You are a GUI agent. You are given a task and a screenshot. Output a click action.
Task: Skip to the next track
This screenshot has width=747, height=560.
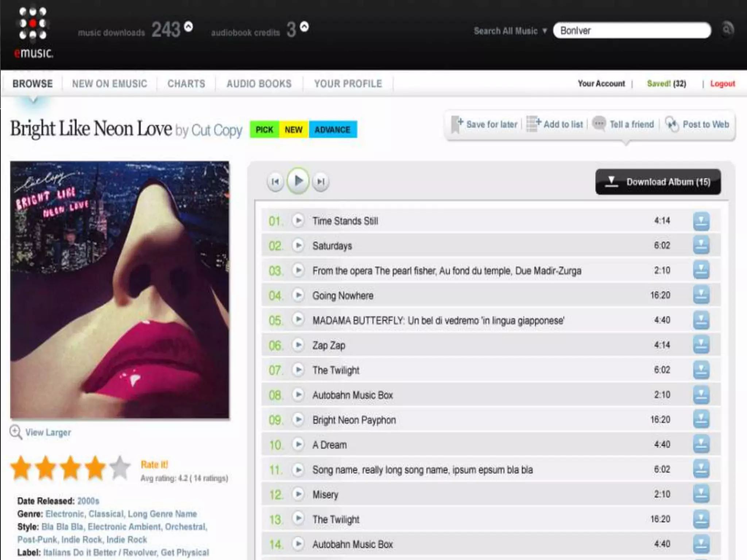tap(321, 181)
